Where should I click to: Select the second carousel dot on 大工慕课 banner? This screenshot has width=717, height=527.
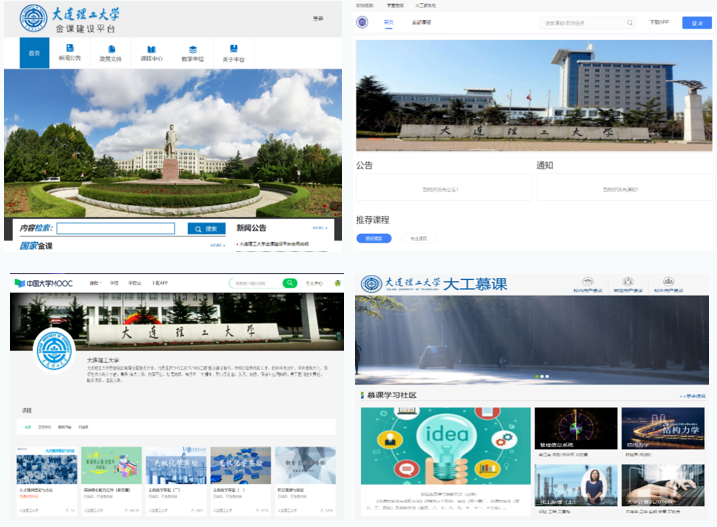[x=542, y=376]
